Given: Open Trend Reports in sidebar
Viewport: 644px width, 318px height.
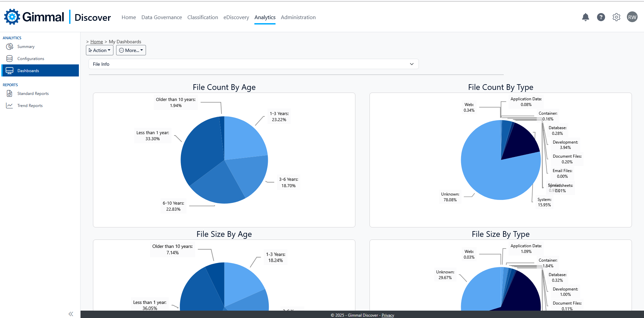Looking at the screenshot, I should click(30, 106).
